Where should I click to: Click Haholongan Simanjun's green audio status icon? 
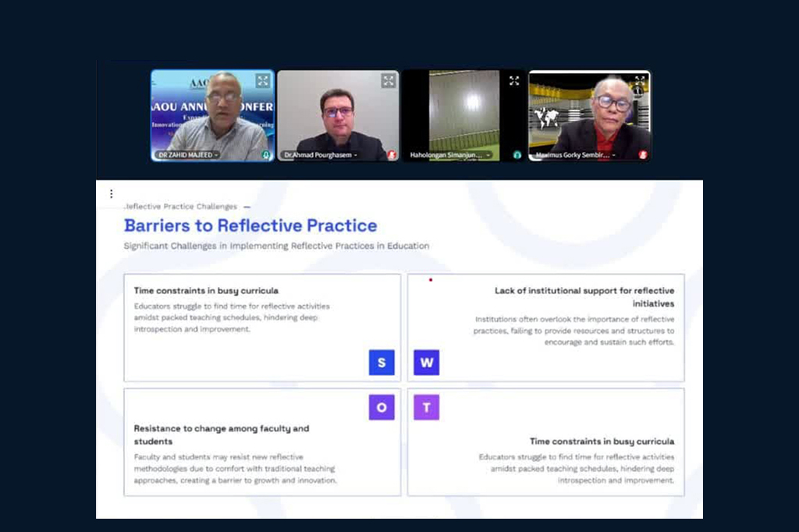517,155
